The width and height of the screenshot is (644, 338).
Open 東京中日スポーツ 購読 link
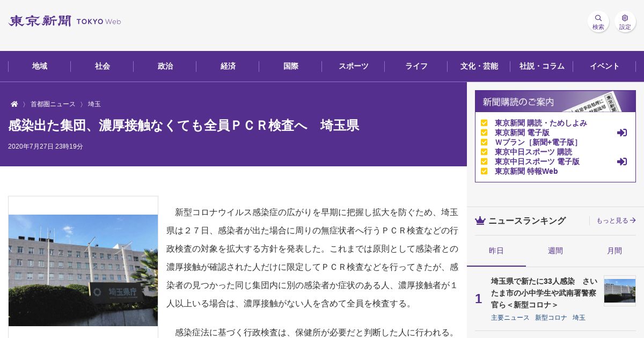(533, 152)
